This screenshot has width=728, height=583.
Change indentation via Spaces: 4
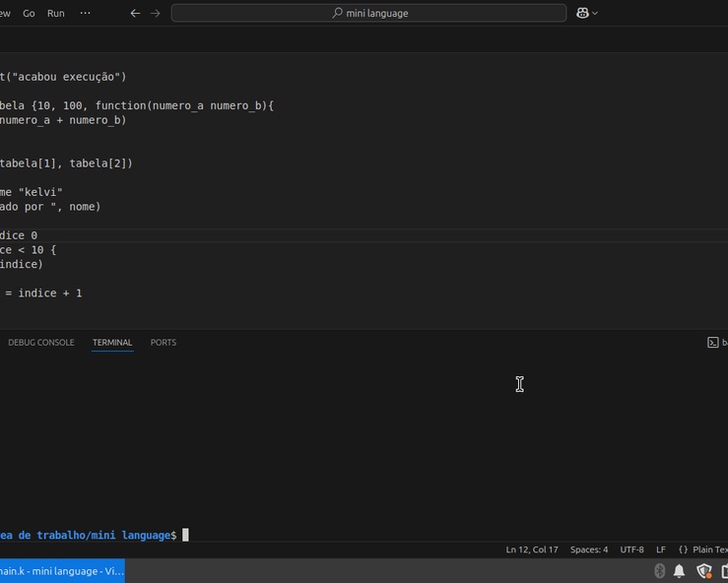click(589, 550)
